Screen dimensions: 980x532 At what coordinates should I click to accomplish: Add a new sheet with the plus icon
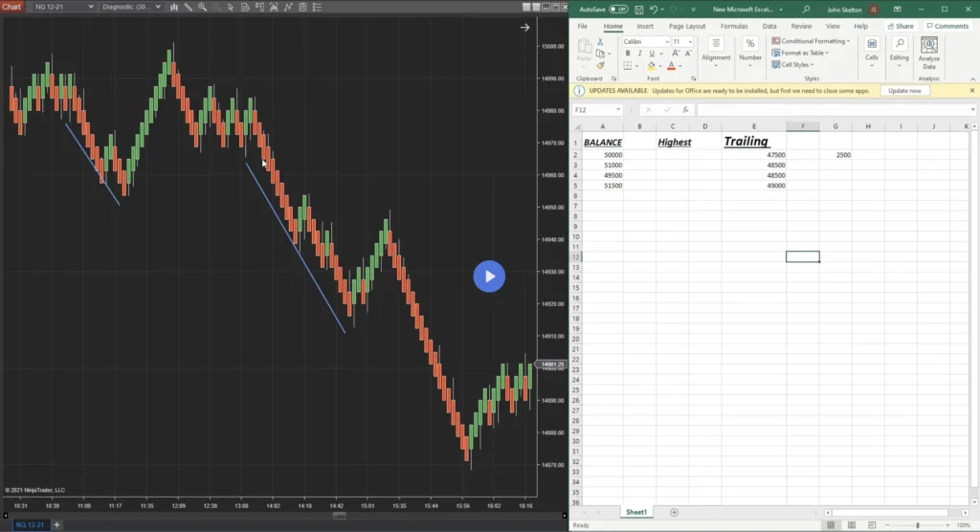[674, 513]
